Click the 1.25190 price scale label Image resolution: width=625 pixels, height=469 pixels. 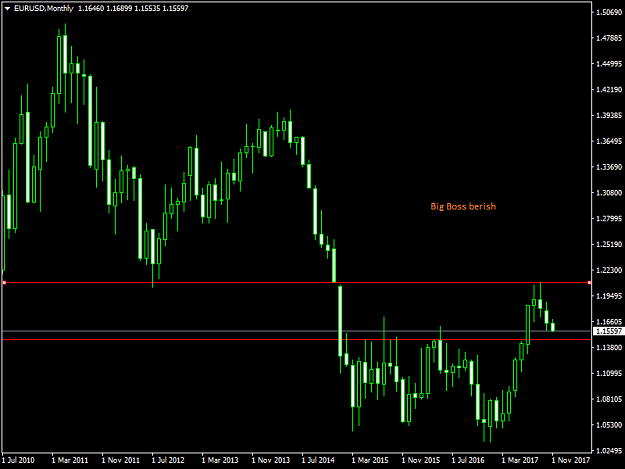coord(609,244)
